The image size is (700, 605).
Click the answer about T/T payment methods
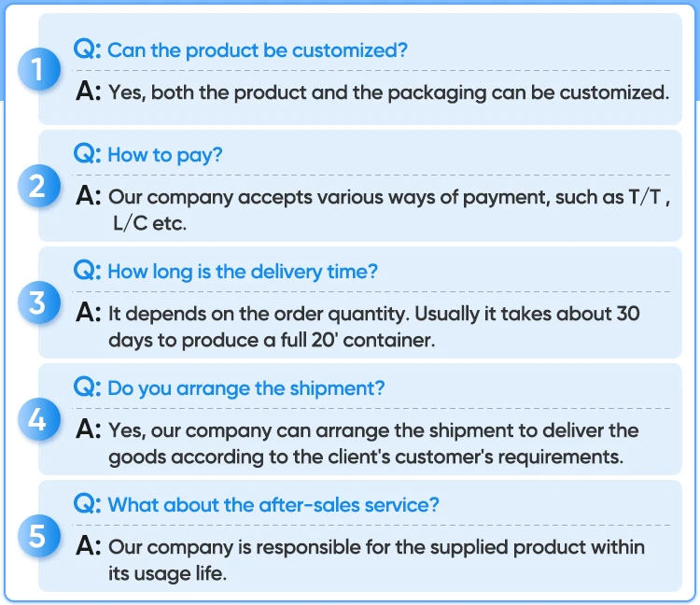389,211
